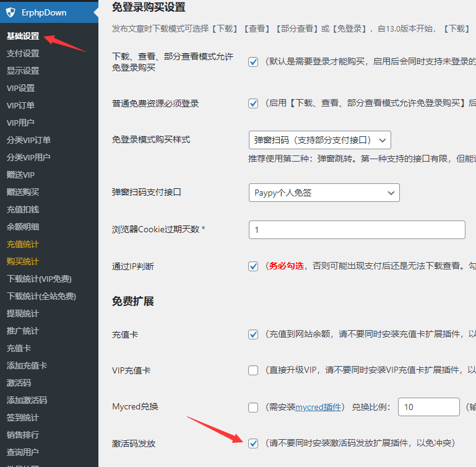Click the 免登录购买设置 heading

pyautogui.click(x=149, y=7)
